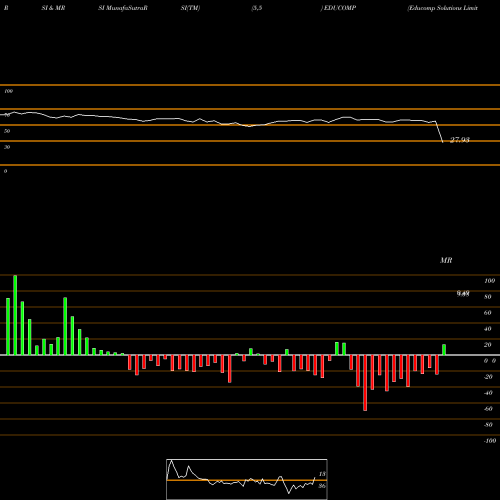Screen dimensions: 500x500
Task: Click the value 36 in mini chart
Action: click(x=322, y=486)
